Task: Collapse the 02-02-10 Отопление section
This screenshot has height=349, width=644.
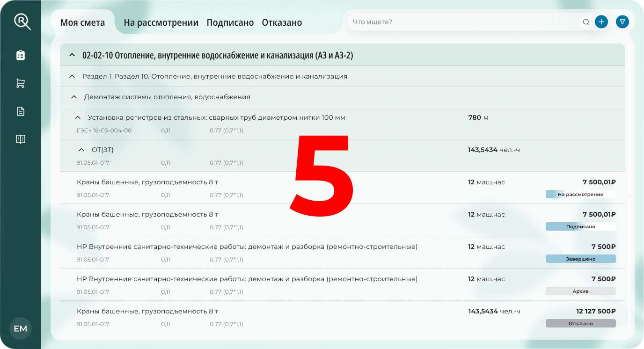Action: click(72, 55)
